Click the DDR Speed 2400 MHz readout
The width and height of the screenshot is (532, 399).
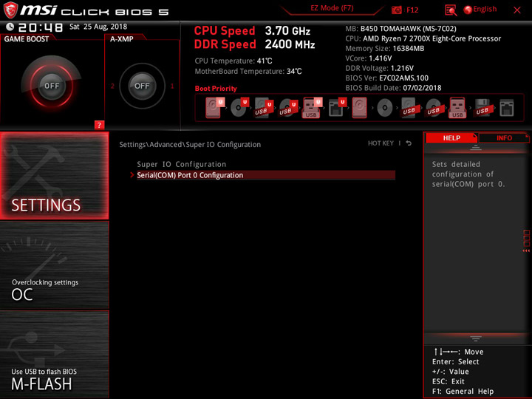click(x=254, y=44)
